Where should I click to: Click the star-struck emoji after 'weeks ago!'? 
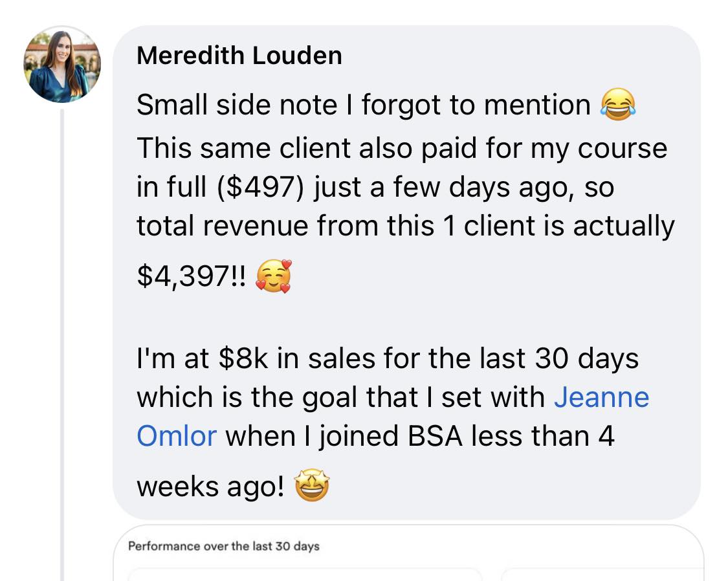pos(312,487)
